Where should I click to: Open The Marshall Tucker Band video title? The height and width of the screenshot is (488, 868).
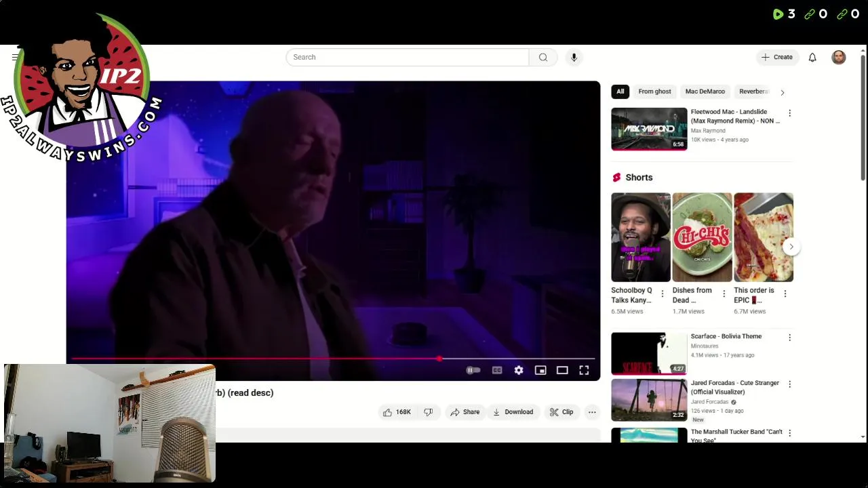(x=736, y=436)
